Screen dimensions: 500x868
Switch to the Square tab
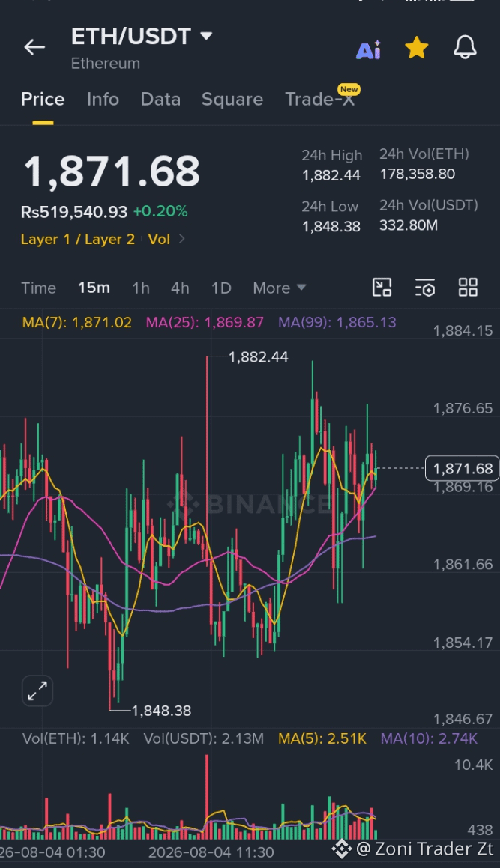pos(232,99)
